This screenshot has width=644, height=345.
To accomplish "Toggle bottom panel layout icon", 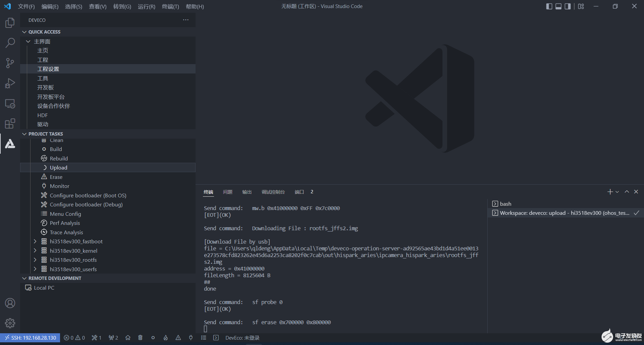I will pyautogui.click(x=558, y=6).
